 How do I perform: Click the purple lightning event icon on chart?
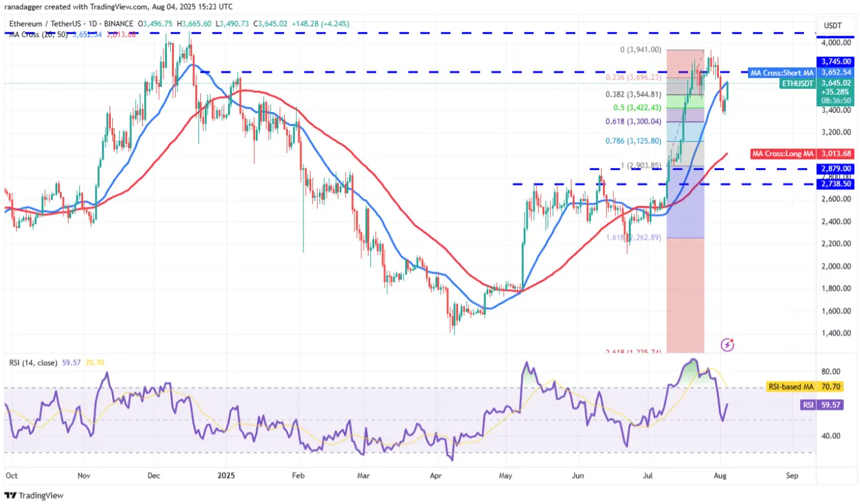pyautogui.click(x=727, y=345)
